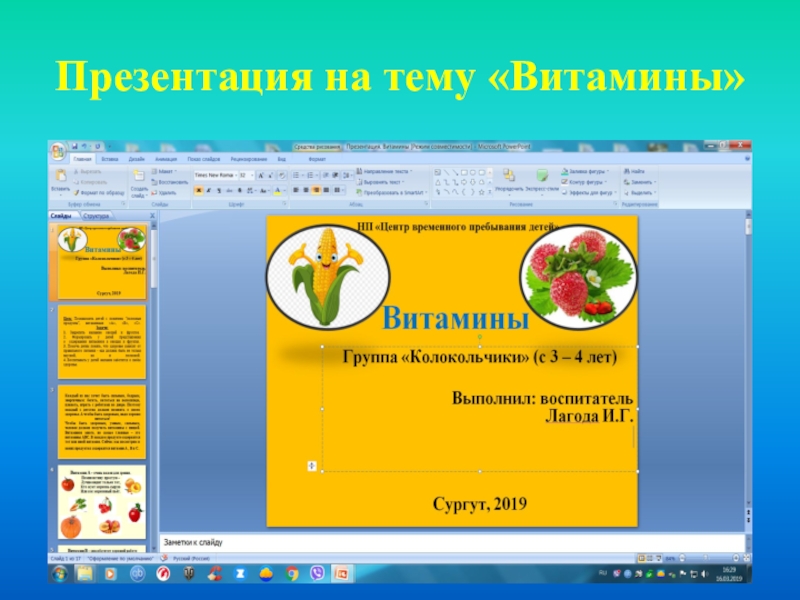Open Заливка фигуры shape fill dropdown
The image size is (800, 600).
click(x=585, y=171)
